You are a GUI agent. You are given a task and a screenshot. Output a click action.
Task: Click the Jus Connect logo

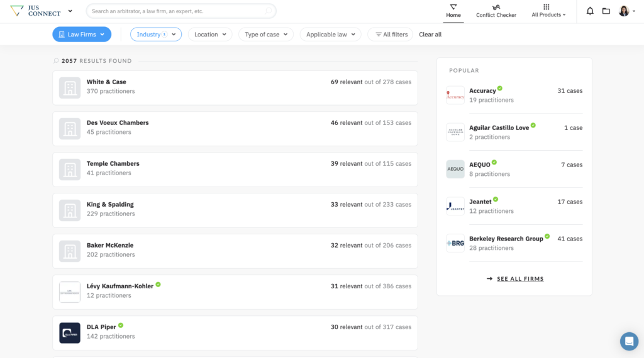[x=35, y=11]
